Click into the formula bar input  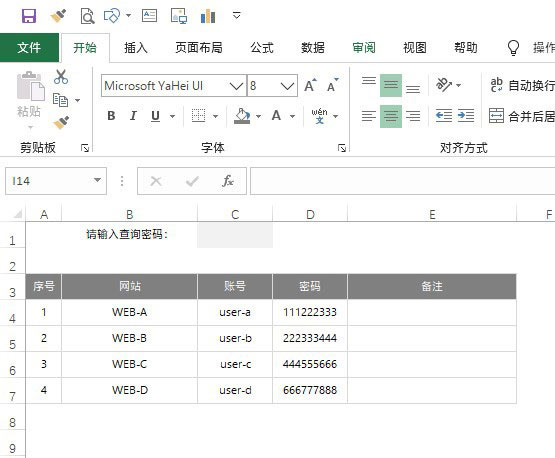point(402,181)
